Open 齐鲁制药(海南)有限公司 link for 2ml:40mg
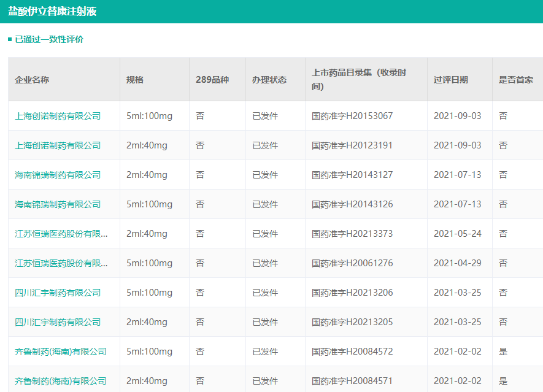Image resolution: width=543 pixels, height=392 pixels. 61,381
